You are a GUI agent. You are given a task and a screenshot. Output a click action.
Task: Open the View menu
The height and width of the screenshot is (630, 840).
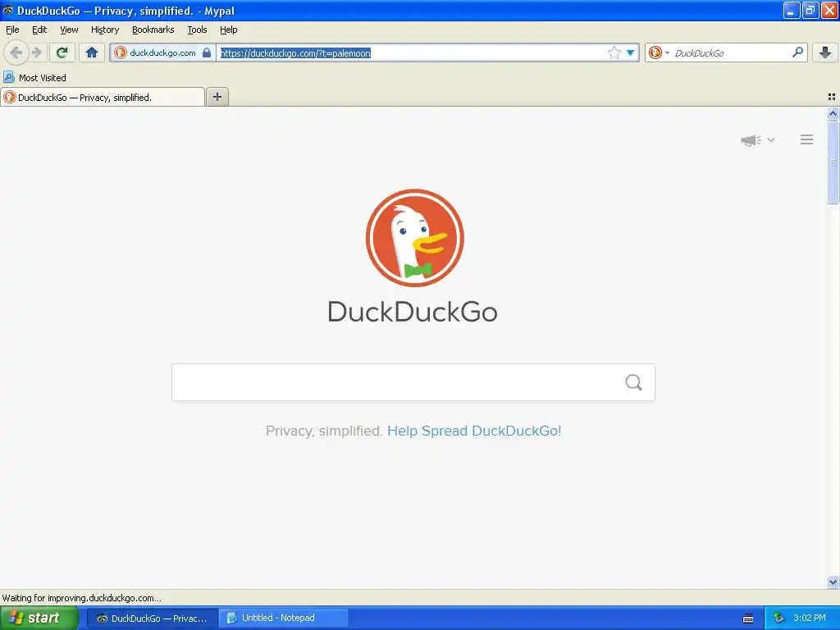69,30
